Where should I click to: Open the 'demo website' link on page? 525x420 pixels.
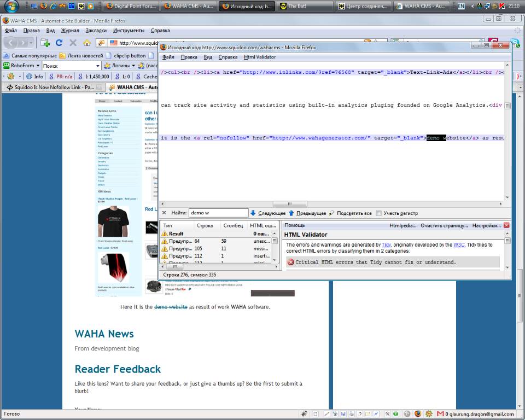point(171,307)
